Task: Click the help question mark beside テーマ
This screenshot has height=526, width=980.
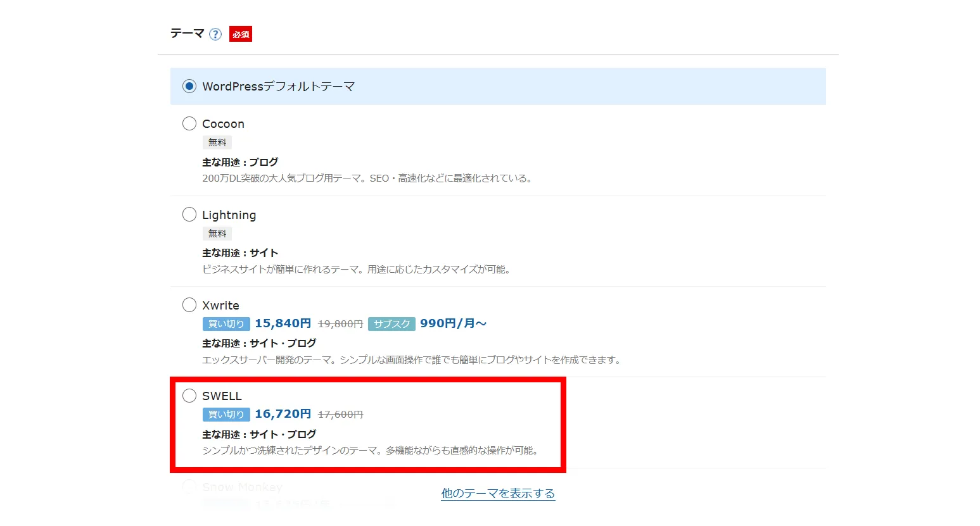Action: click(x=215, y=34)
